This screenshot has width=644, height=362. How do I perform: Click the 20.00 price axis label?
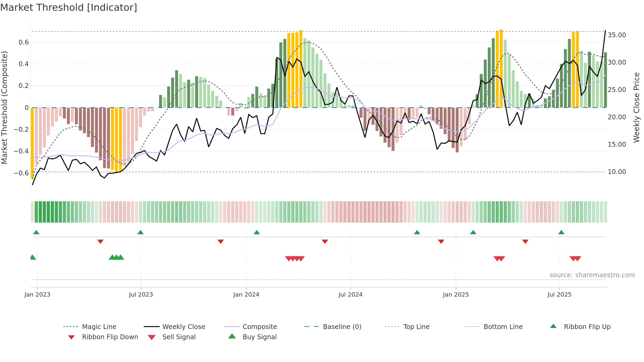coord(617,117)
